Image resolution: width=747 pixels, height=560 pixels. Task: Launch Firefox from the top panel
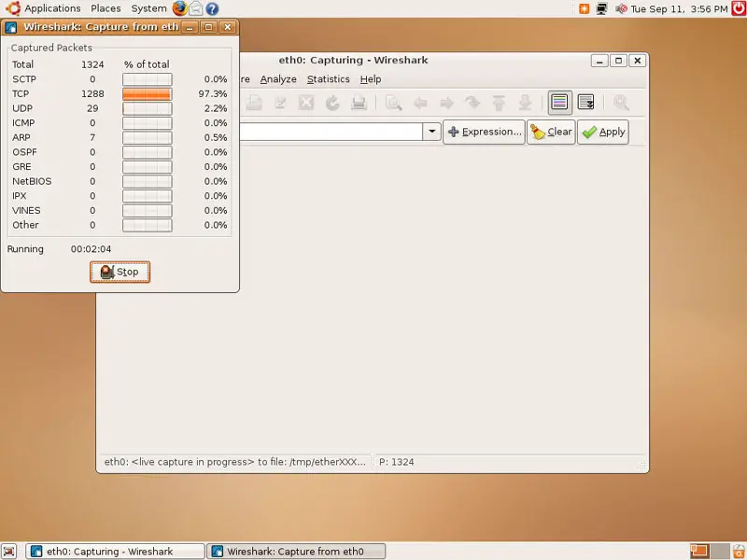(179, 8)
